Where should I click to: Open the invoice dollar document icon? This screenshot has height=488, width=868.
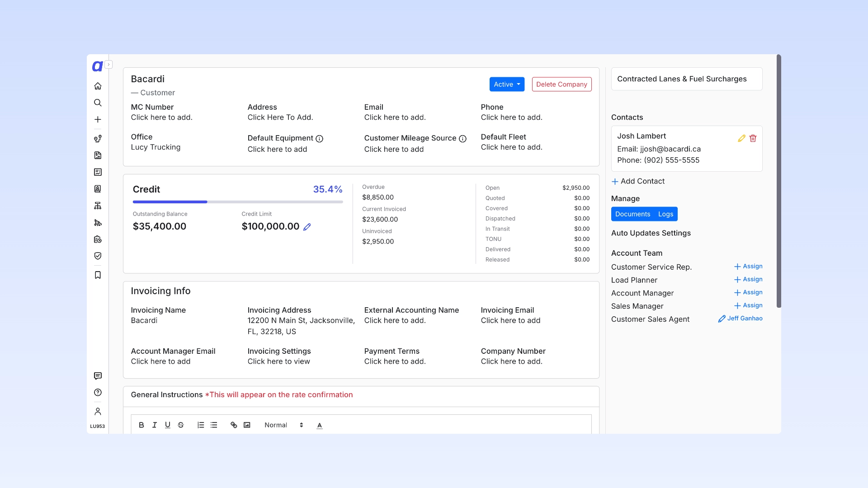[x=98, y=155]
